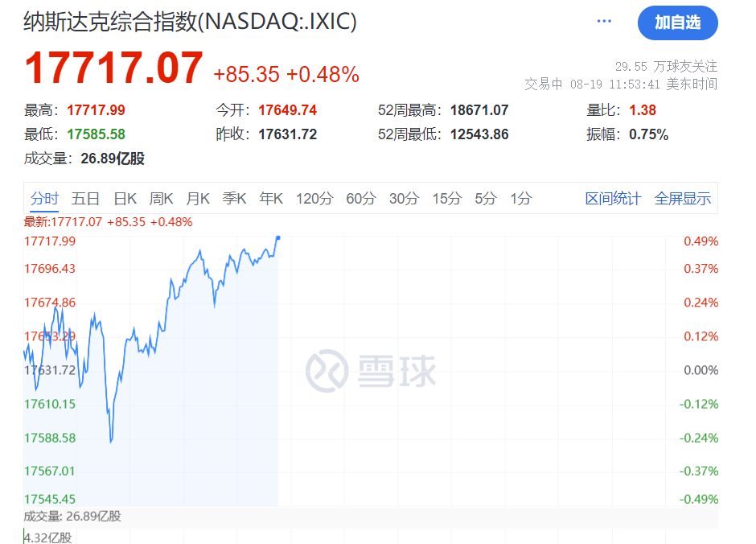Open the 30分 interval tab

[404, 198]
